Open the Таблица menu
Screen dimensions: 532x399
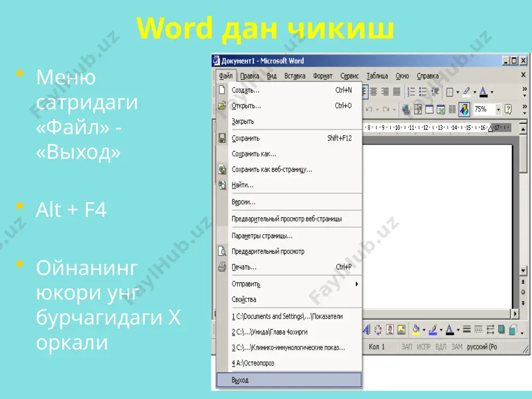click(377, 76)
